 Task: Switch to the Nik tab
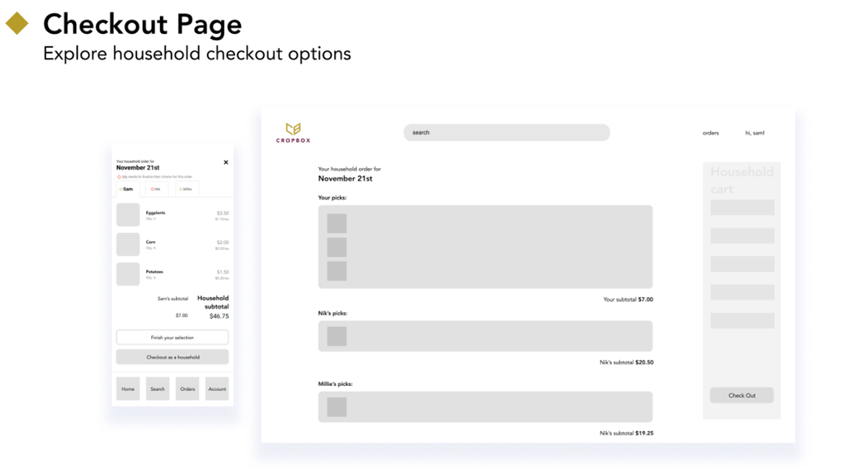[x=156, y=189]
